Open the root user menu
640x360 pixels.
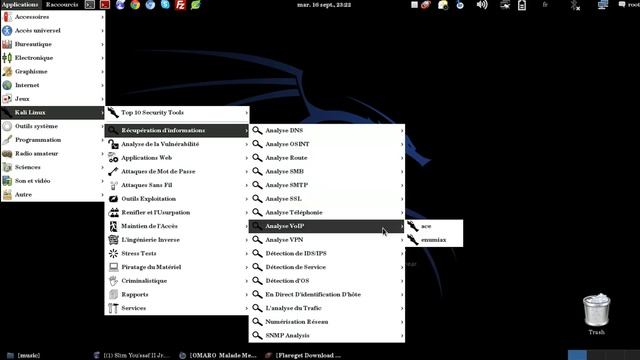[x=629, y=5]
